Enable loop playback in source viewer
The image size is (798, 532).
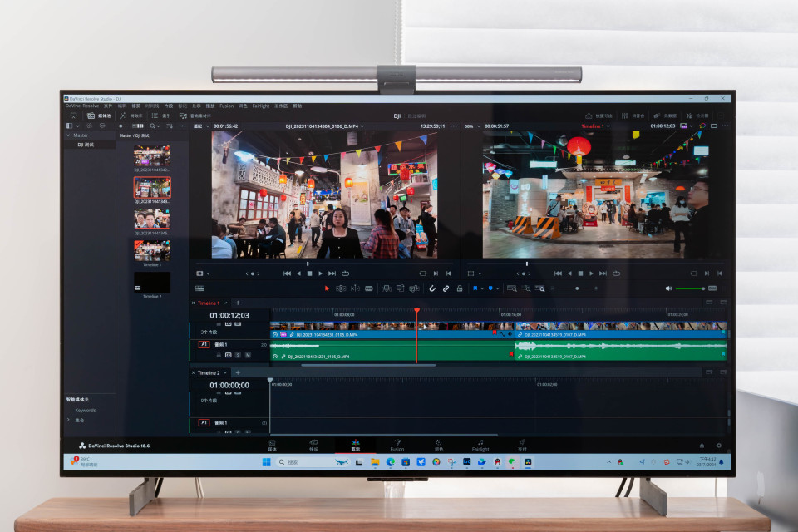pyautogui.click(x=345, y=273)
